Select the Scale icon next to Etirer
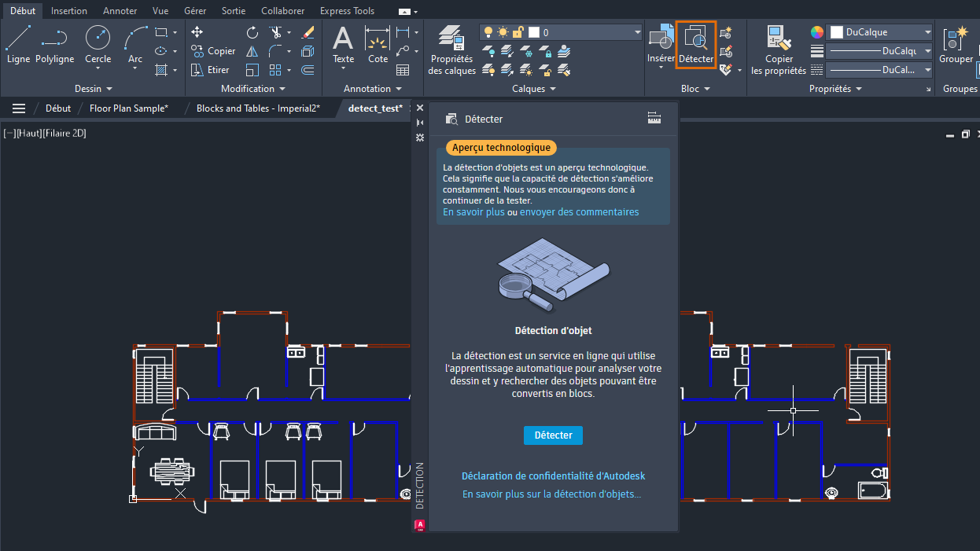The image size is (980, 551). (252, 70)
